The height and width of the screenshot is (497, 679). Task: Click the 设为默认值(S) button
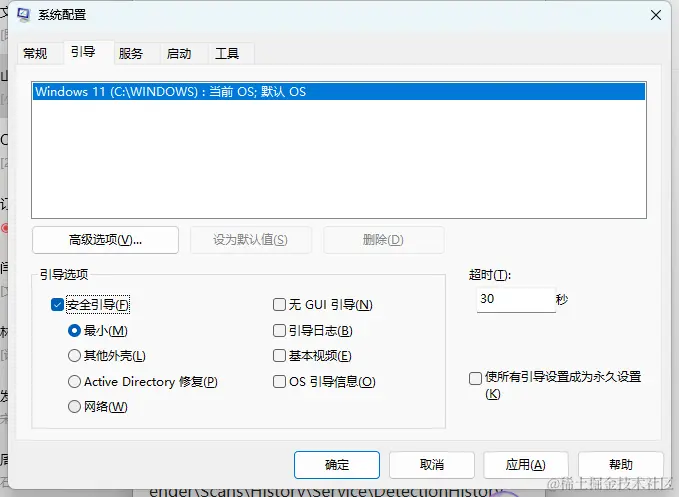(250, 240)
